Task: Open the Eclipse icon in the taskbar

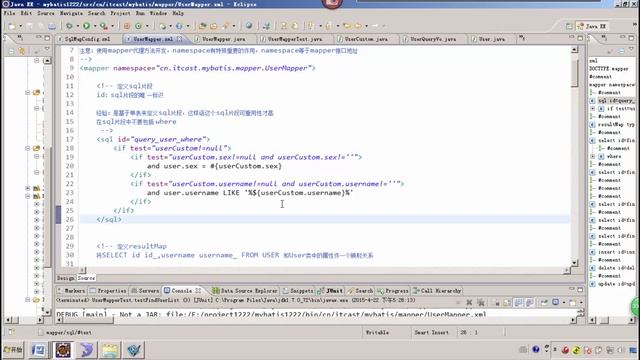Action: [63, 350]
